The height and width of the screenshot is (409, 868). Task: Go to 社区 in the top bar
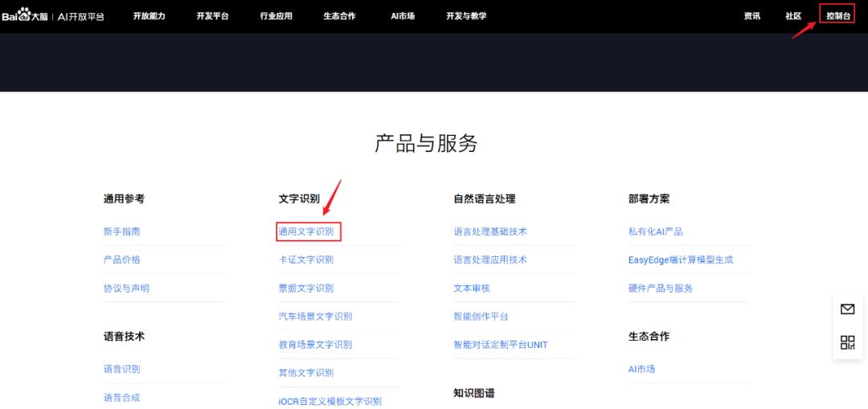click(793, 16)
